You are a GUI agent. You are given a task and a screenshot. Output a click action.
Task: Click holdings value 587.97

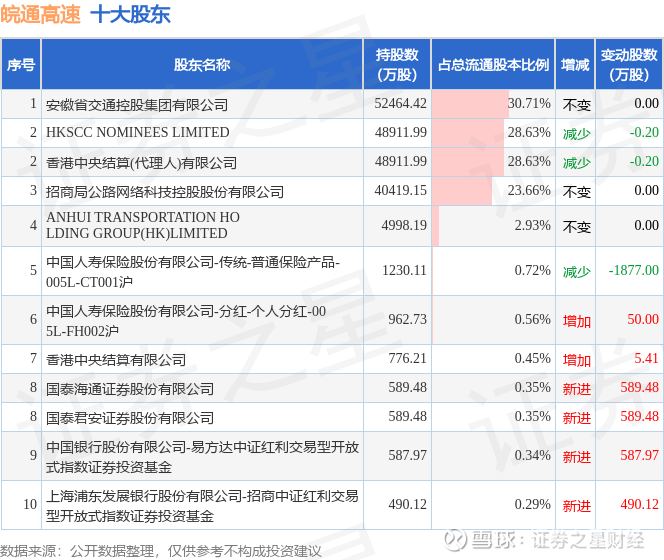pos(407,455)
